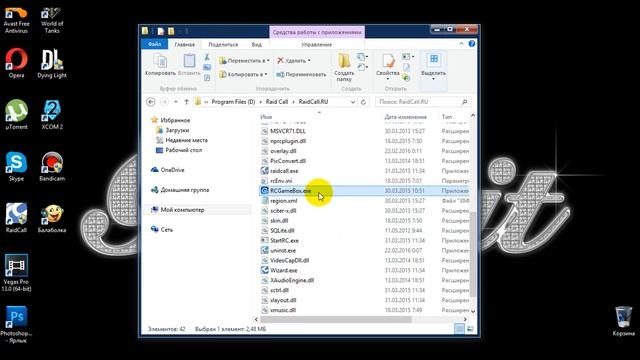This screenshot has height=360, width=640.
Task: Open the Копировать в dropdown
Action: [x=243, y=74]
